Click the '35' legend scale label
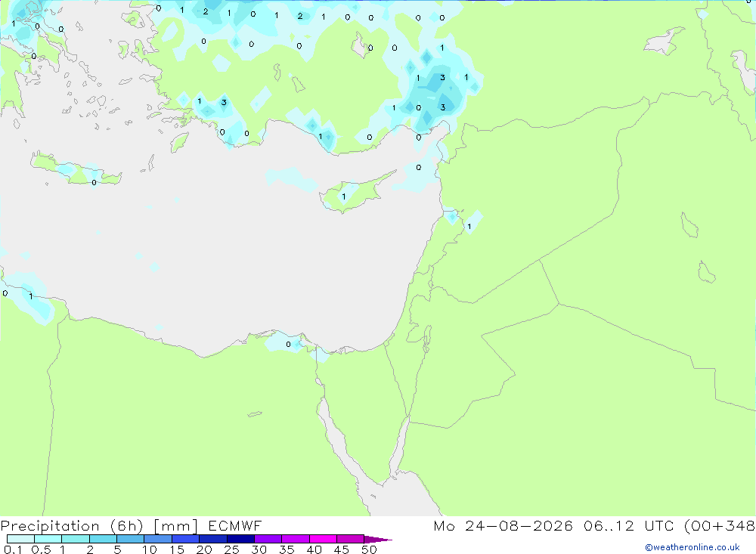This screenshot has height=554, width=756. 287,549
